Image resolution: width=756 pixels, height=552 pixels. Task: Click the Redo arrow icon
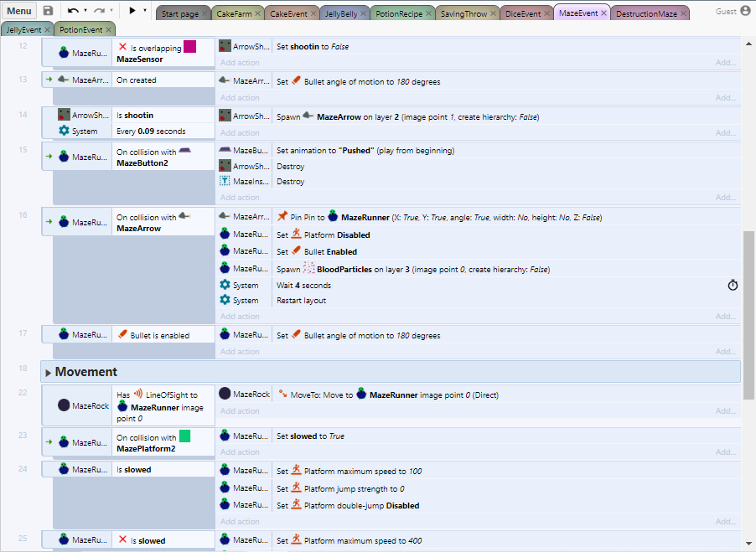99,11
